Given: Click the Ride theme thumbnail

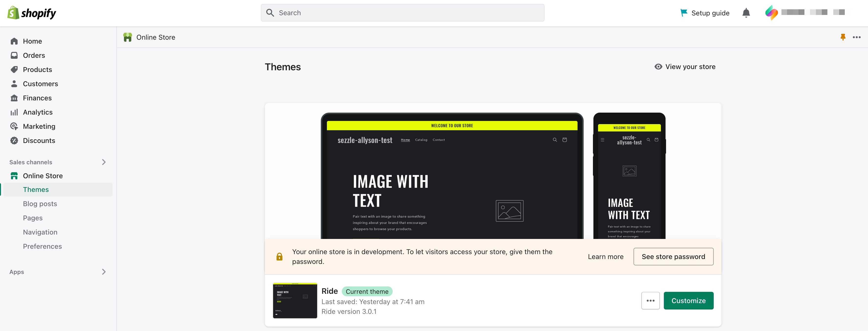Looking at the screenshot, I should tap(295, 301).
